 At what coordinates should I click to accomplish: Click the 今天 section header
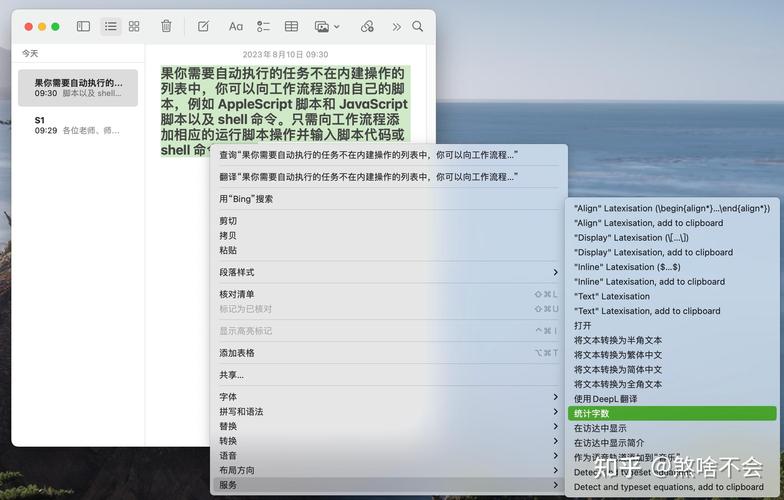coord(30,53)
